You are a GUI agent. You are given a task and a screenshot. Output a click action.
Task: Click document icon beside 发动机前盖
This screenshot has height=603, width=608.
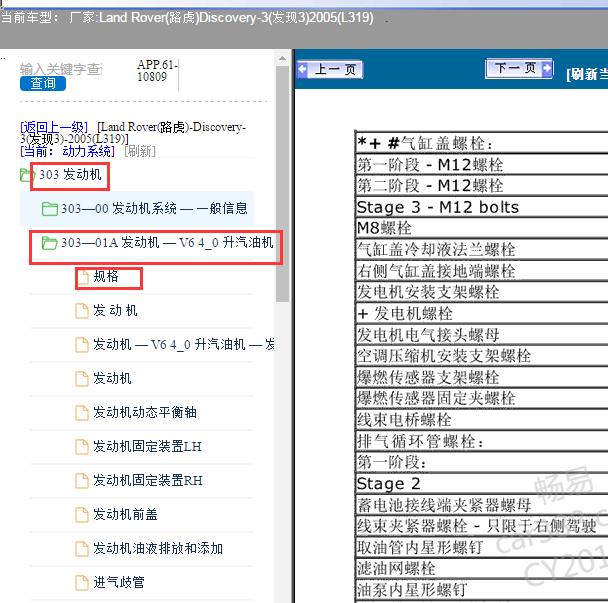point(82,515)
